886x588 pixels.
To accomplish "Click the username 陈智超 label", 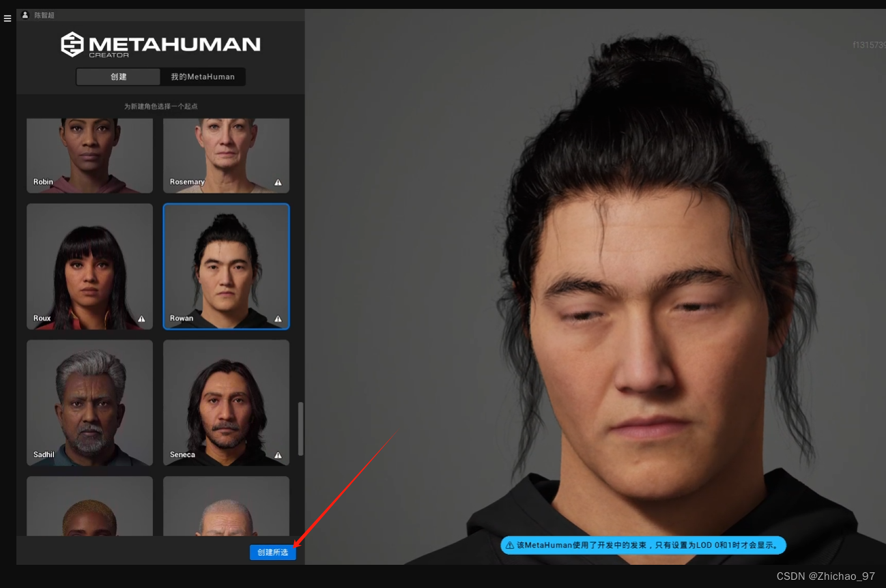I will coord(44,15).
